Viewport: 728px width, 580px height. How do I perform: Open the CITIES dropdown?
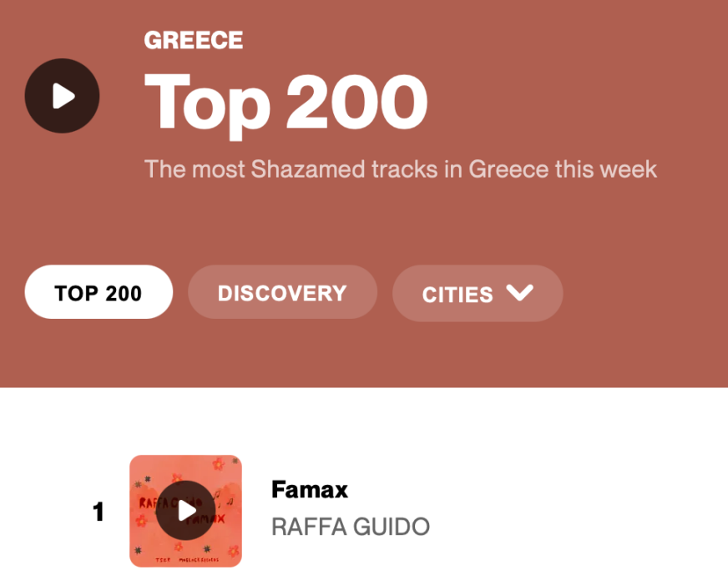pos(477,293)
